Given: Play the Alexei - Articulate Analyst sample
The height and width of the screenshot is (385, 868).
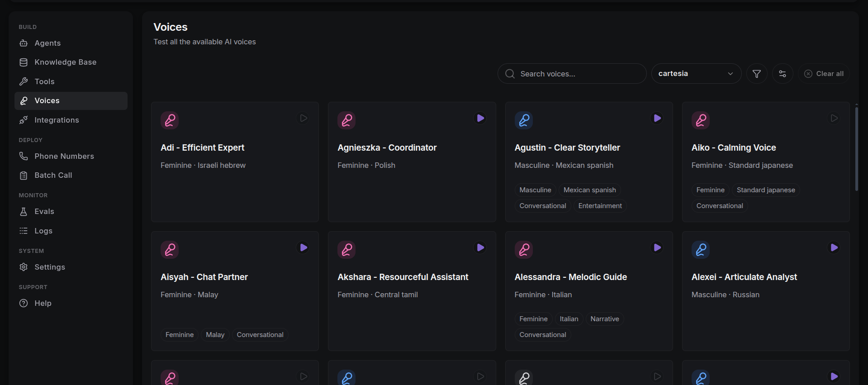Looking at the screenshot, I should tap(834, 247).
